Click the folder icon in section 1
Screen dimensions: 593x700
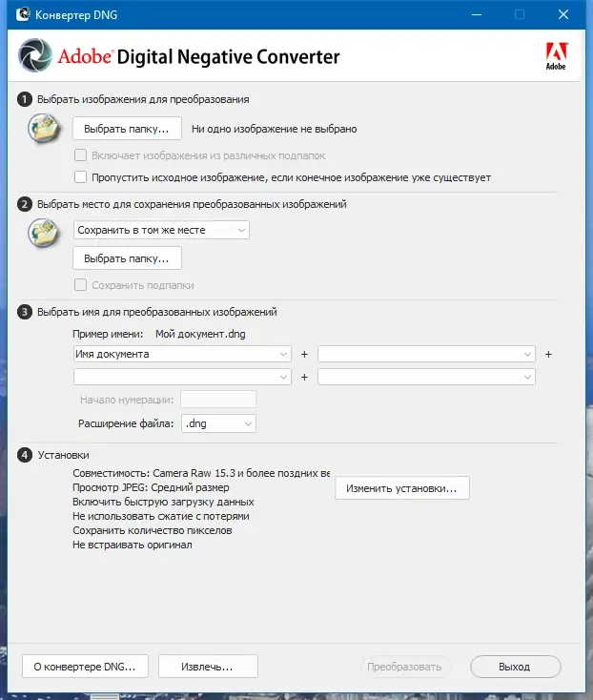(x=44, y=128)
